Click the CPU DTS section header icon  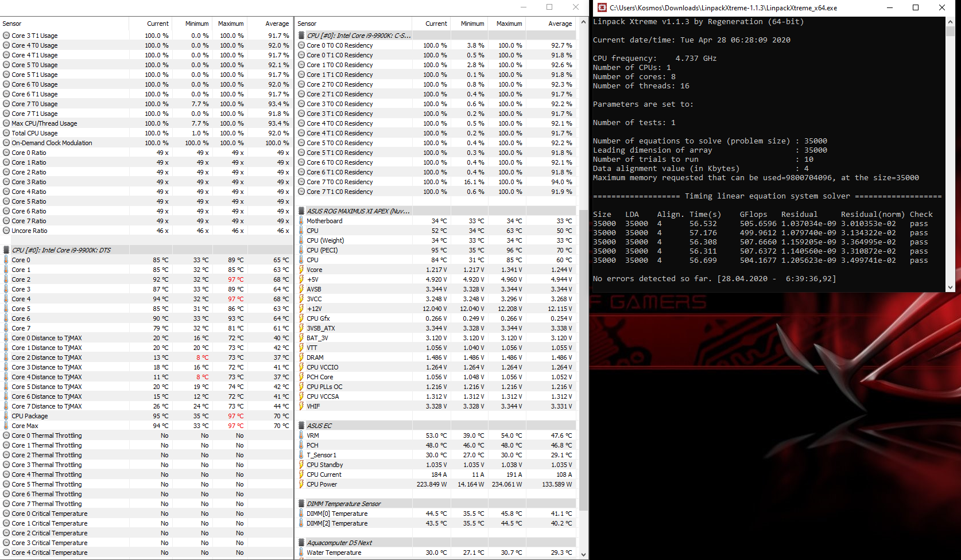pos(6,250)
